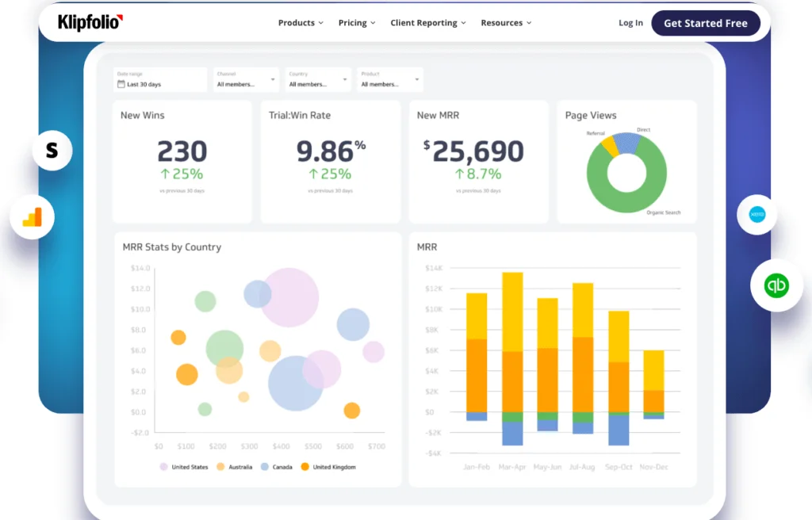Click the Mar-Apr bar in MRR chart
The height and width of the screenshot is (520, 812).
(x=512, y=358)
